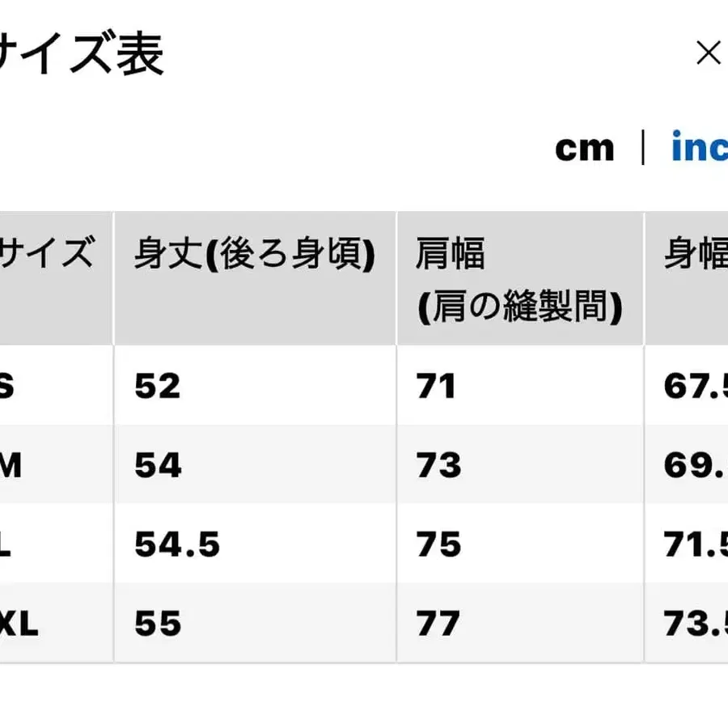Viewport: 728px width, 728px height.
Task: Close the サイズ表 size chart popup
Action: pyautogui.click(x=709, y=52)
